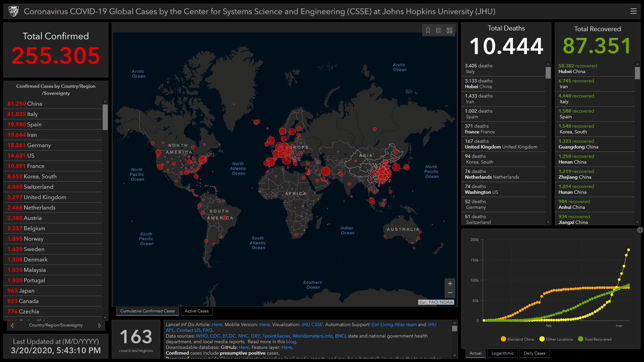Select 3.133 deaths Hubei China entry
This screenshot has width=644, height=362.
(504, 84)
